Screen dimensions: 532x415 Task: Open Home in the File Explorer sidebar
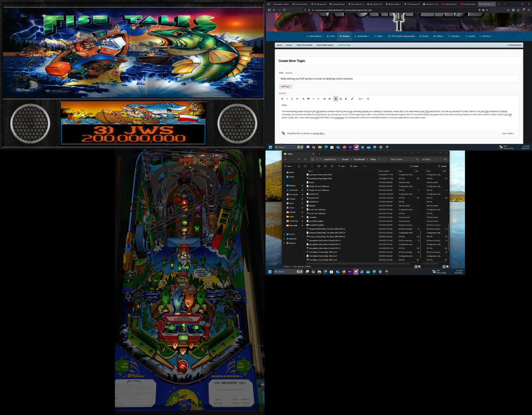point(291,173)
